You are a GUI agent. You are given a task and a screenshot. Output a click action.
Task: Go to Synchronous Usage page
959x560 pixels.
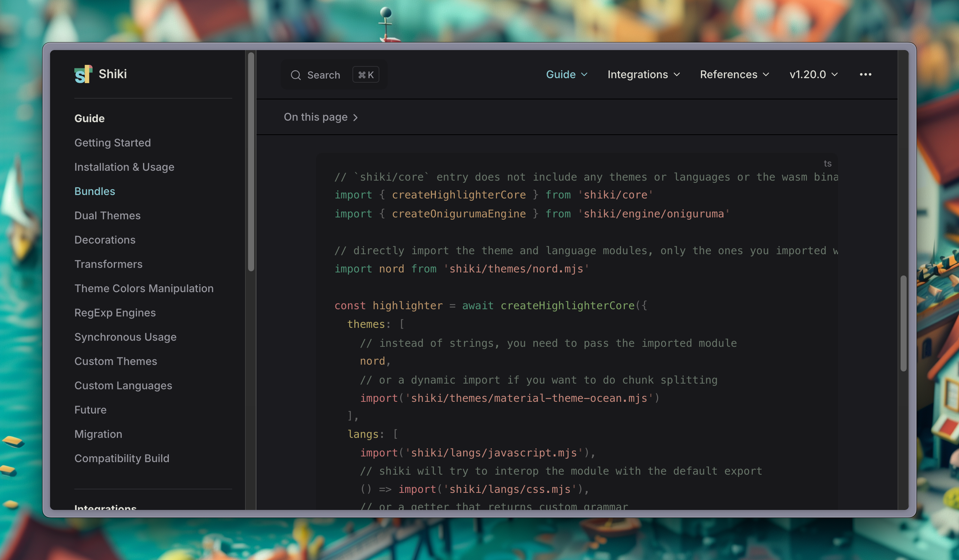click(126, 337)
